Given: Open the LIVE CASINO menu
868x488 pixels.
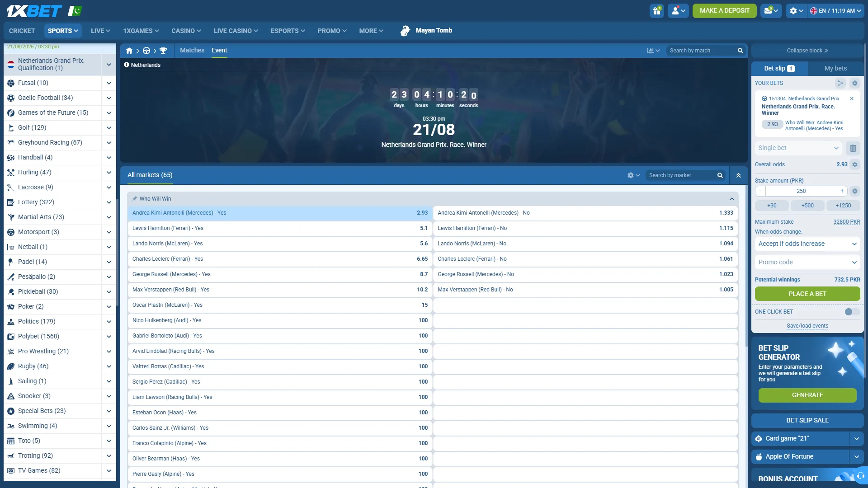Looking at the screenshot, I should (x=236, y=31).
